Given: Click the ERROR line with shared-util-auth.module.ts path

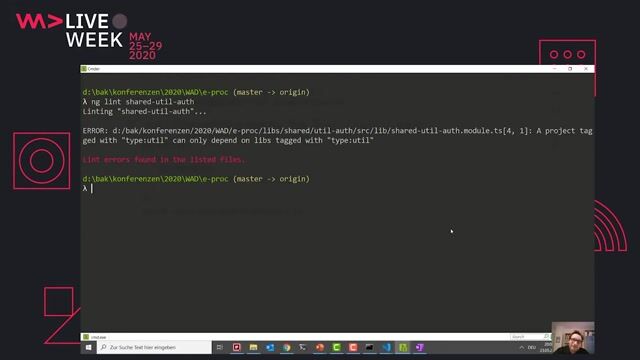Looking at the screenshot, I should click(337, 136).
